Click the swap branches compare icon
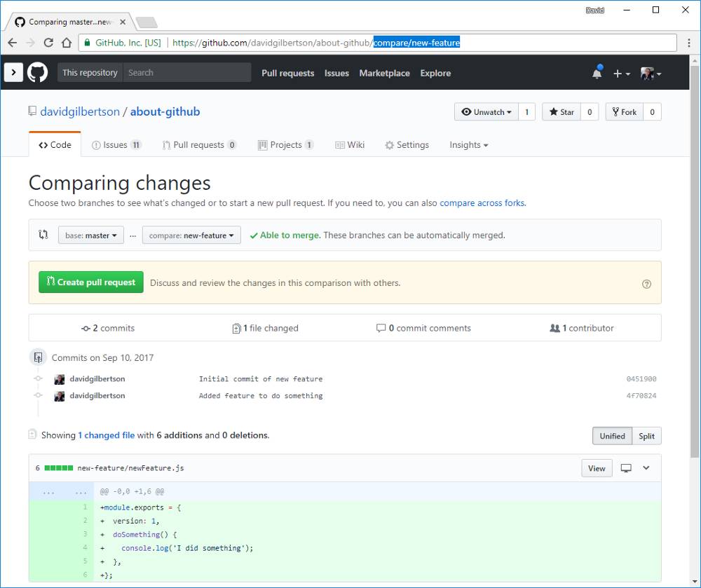The image size is (701, 588). [43, 235]
